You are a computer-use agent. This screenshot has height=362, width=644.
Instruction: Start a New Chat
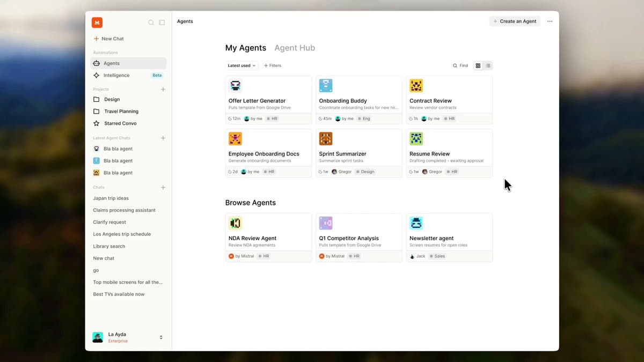click(109, 39)
